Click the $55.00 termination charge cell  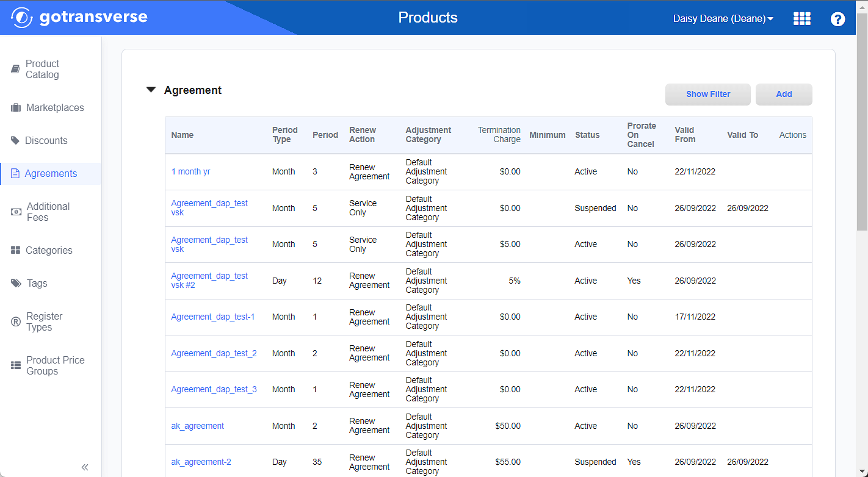tap(508, 462)
